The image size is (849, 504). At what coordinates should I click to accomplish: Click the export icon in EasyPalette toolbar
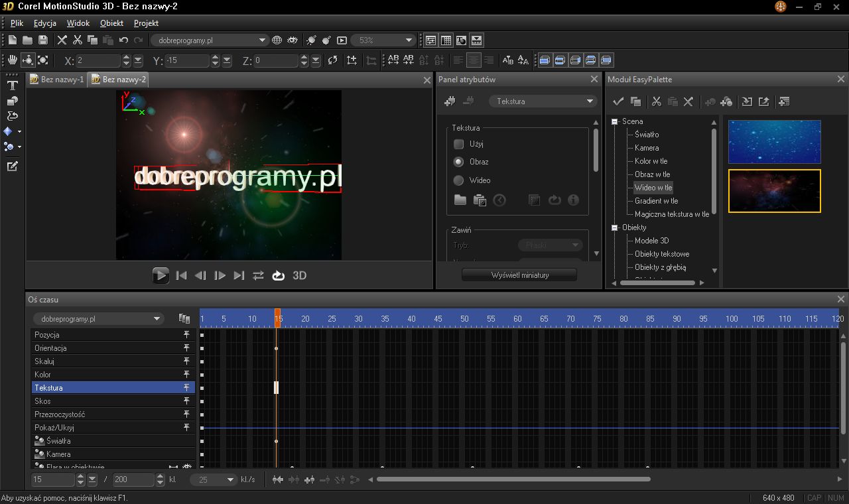pyautogui.click(x=763, y=101)
